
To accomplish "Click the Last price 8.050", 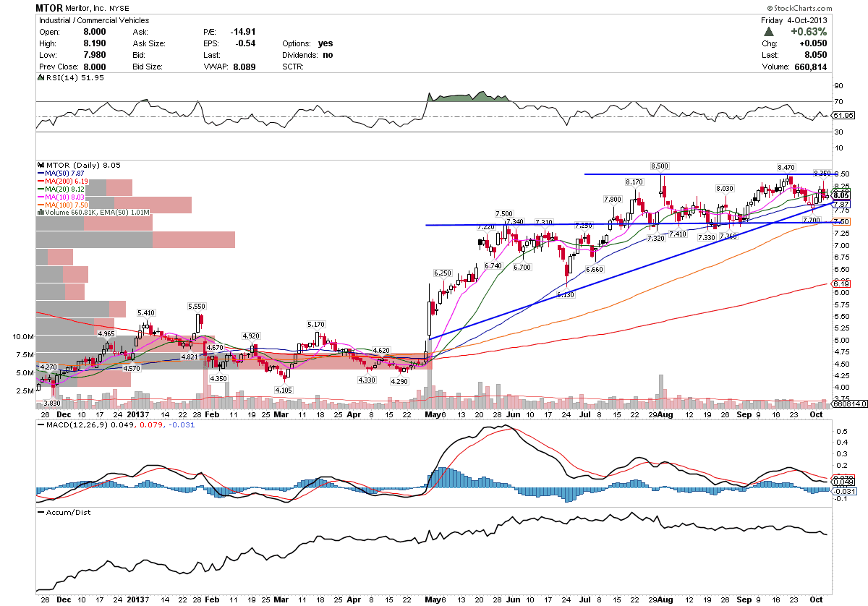I will [816, 55].
